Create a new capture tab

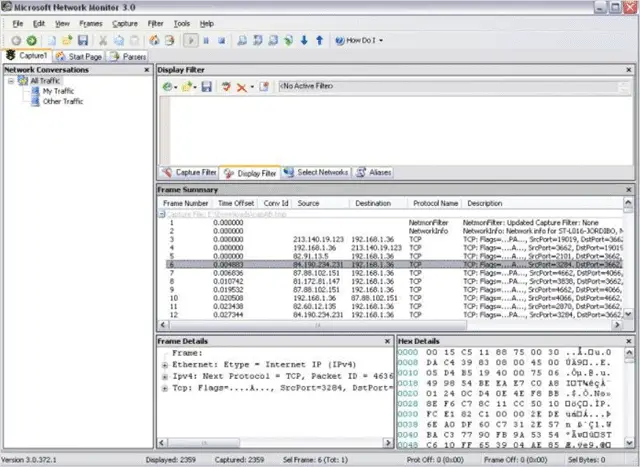pos(52,40)
